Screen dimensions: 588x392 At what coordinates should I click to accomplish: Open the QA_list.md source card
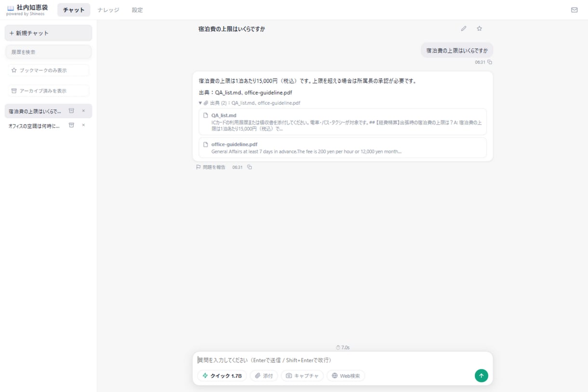[343, 122]
